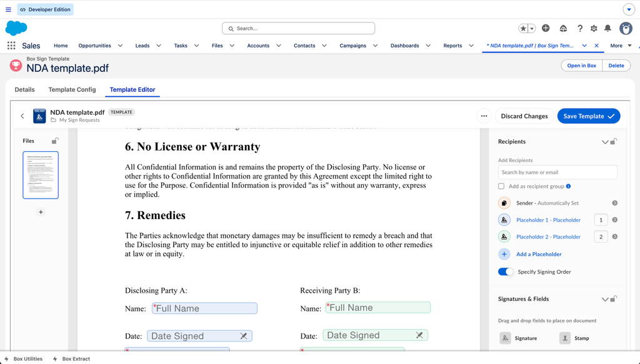Viewport: 640px width, 364px height.
Task: Select Party A Full Name field
Action: click(x=204, y=308)
